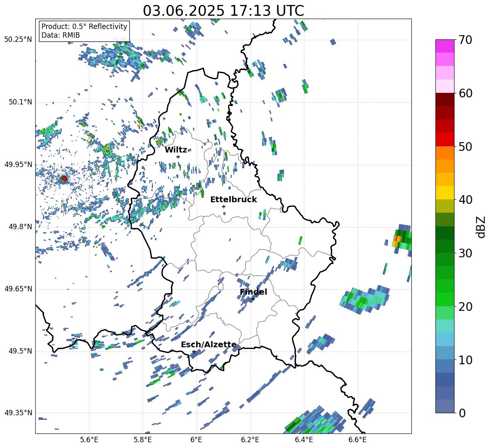The image size is (491, 448).
Task: Click the Data: RMIB text
Action: pos(61,35)
